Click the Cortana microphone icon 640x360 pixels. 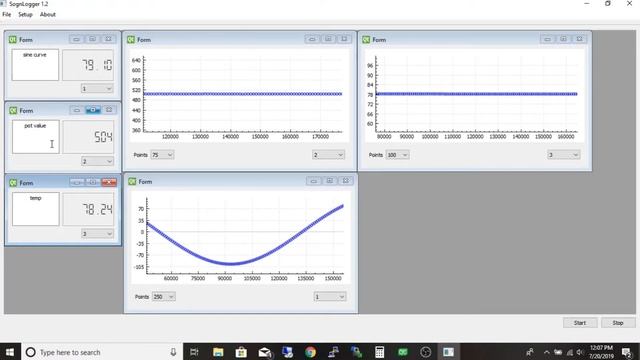173,352
